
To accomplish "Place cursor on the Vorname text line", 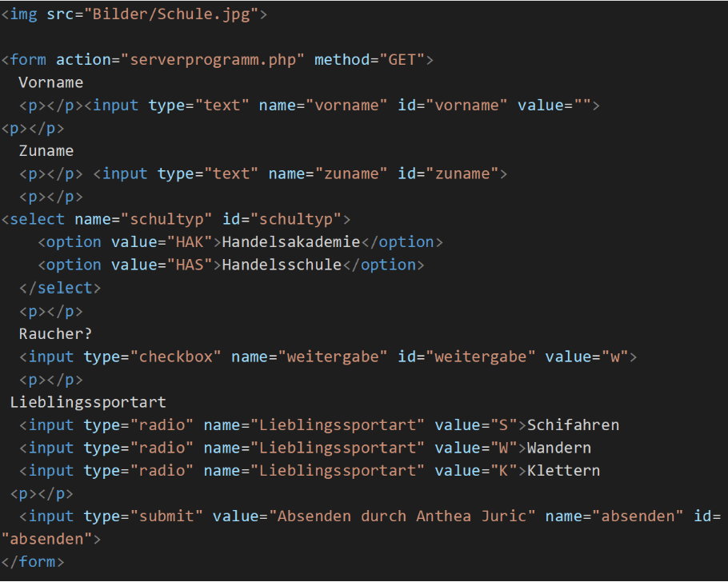I will pos(50,82).
